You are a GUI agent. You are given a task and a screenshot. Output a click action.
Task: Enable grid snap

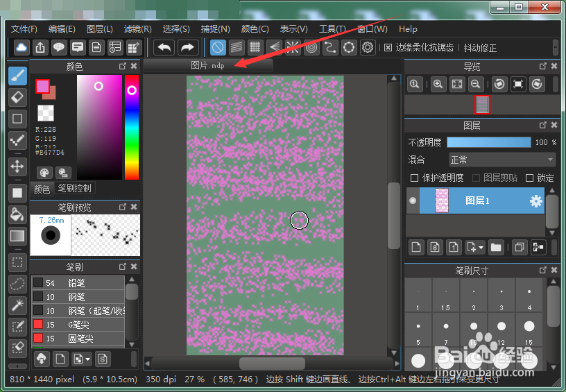click(255, 47)
